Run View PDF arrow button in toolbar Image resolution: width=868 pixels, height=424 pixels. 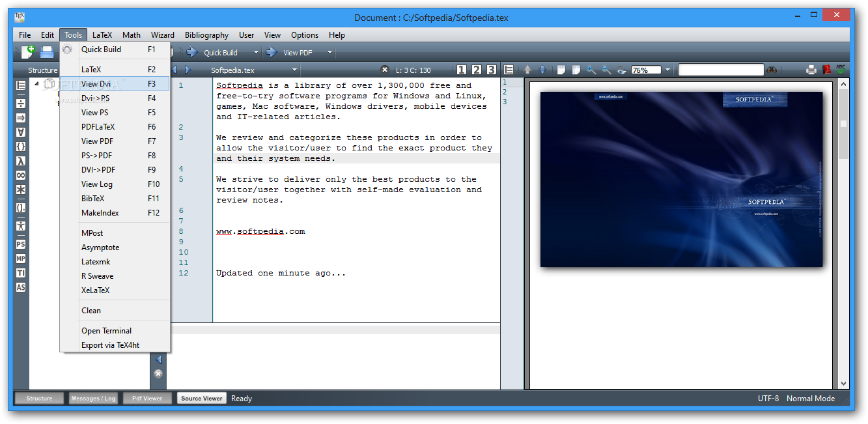tap(271, 52)
